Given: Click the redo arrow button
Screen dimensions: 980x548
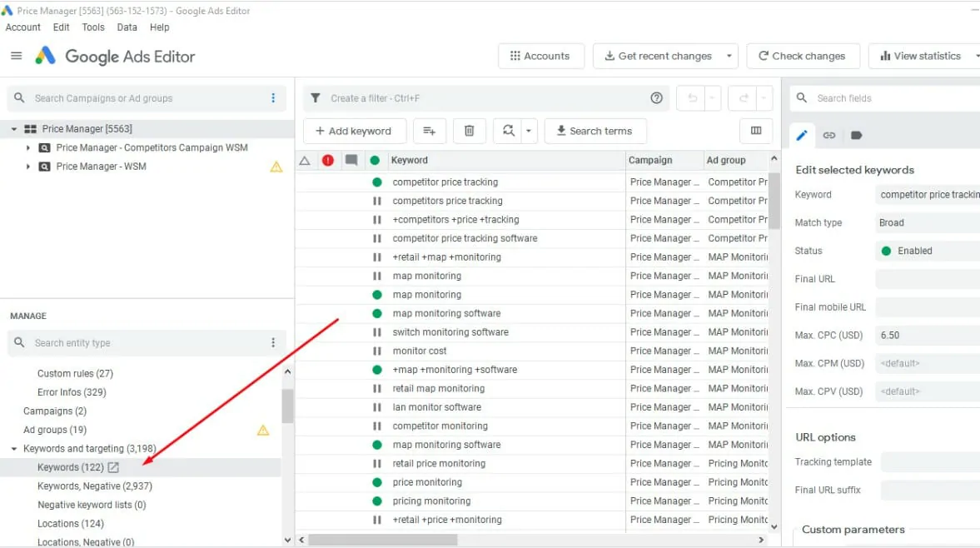Looking at the screenshot, I should [744, 98].
